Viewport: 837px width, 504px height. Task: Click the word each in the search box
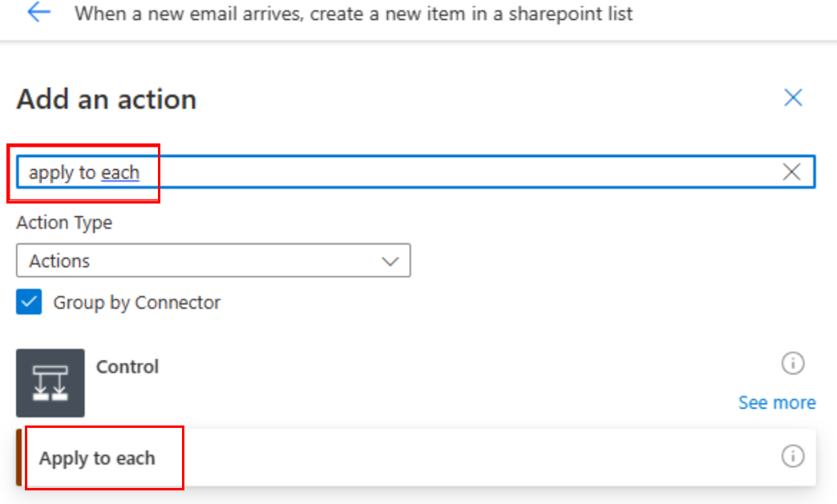(120, 173)
